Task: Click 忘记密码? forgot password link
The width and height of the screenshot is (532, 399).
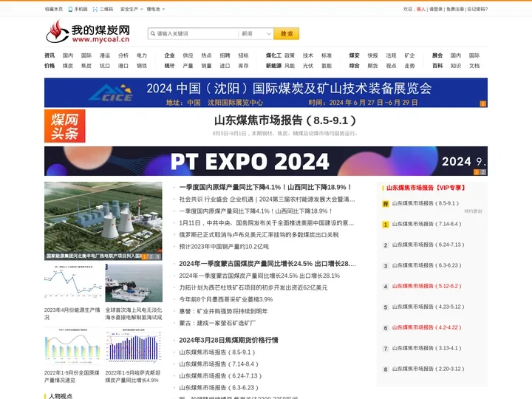Action: click(477, 9)
